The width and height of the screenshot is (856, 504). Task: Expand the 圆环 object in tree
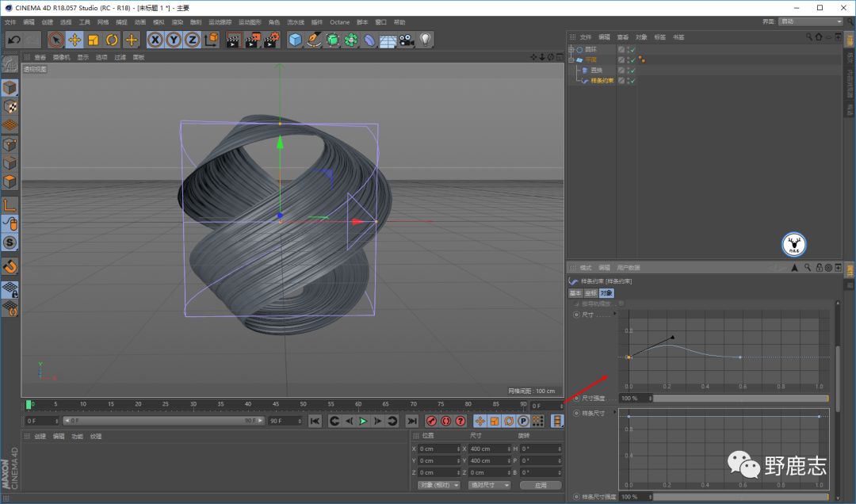tap(571, 50)
